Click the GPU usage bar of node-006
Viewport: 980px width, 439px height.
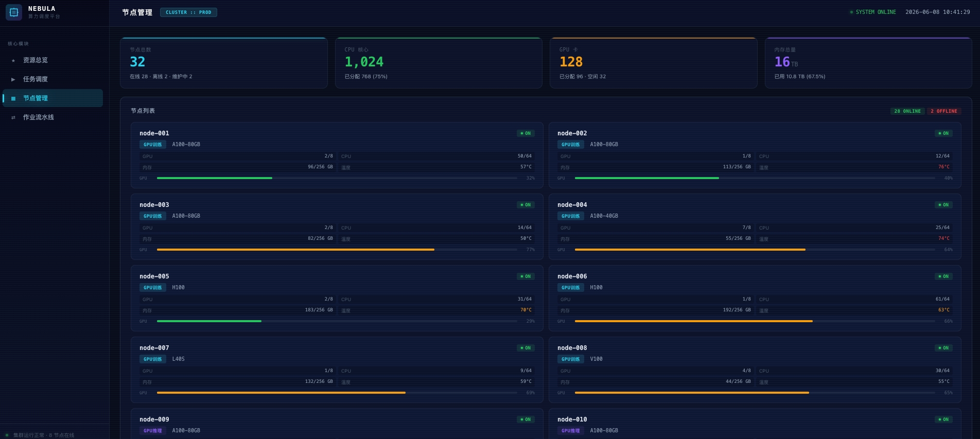pyautogui.click(x=755, y=321)
